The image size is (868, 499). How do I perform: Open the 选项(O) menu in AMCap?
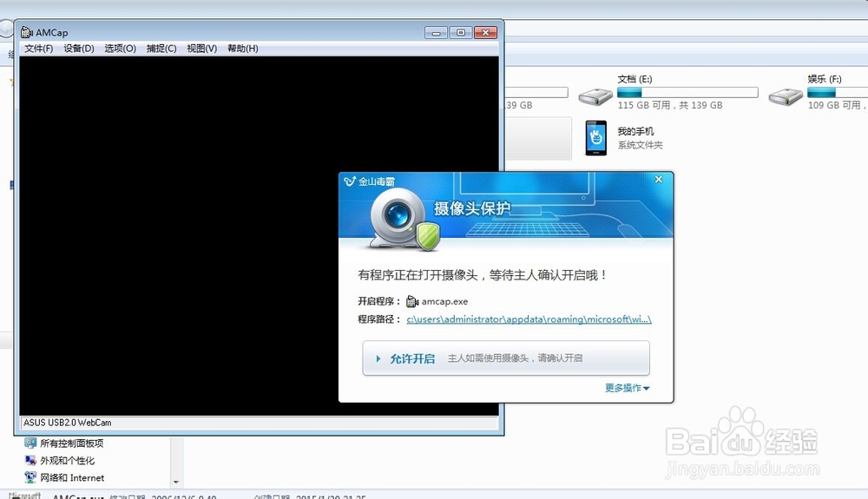tap(120, 49)
